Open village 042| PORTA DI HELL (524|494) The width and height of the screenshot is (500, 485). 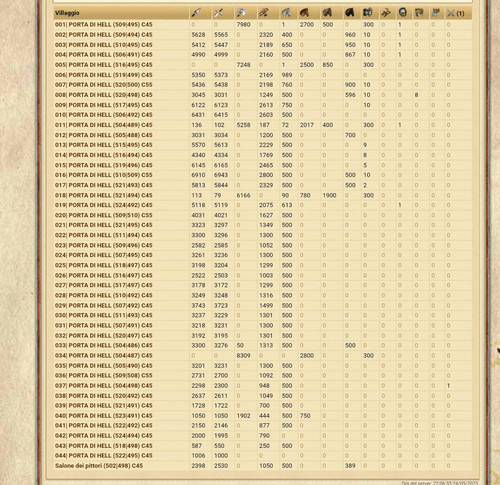(x=104, y=436)
